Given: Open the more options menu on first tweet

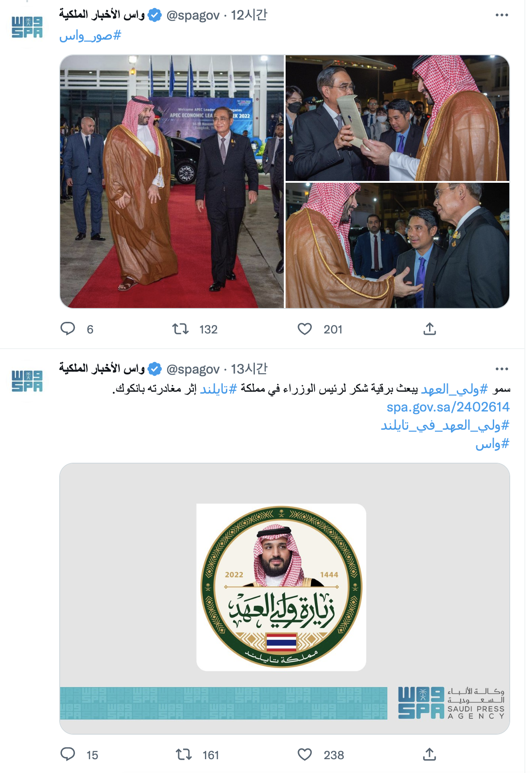Looking at the screenshot, I should (502, 15).
